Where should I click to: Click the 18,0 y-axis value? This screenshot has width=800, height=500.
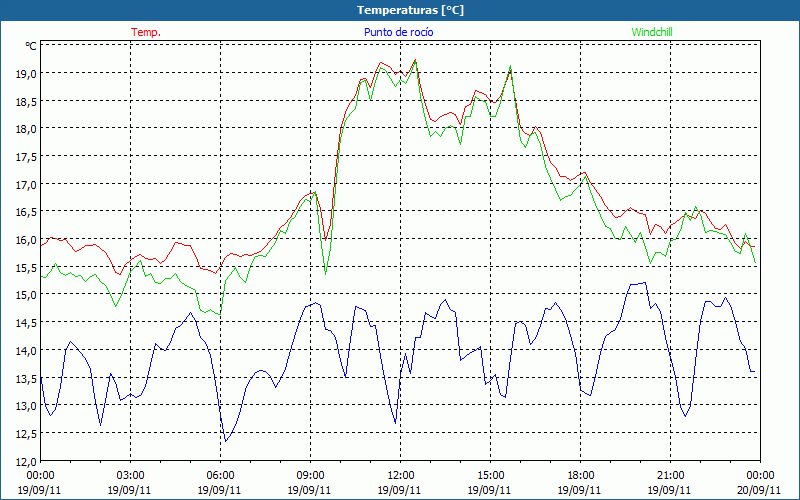point(27,129)
